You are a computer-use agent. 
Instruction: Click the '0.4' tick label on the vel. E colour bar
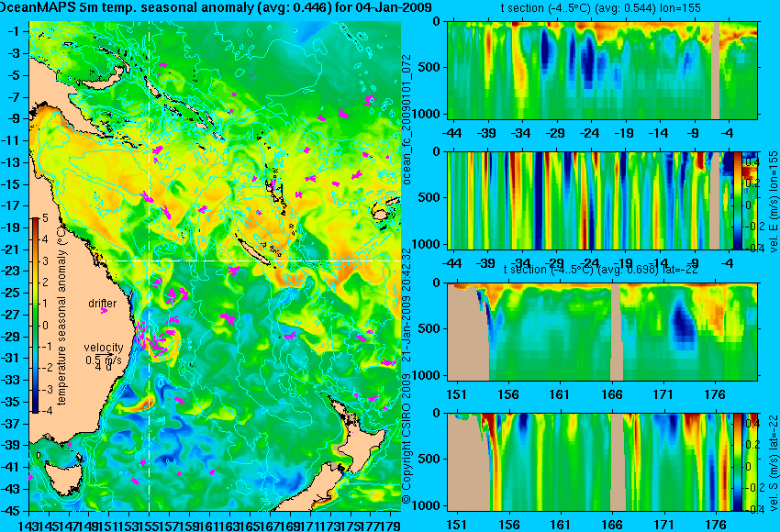pyautogui.click(x=751, y=162)
